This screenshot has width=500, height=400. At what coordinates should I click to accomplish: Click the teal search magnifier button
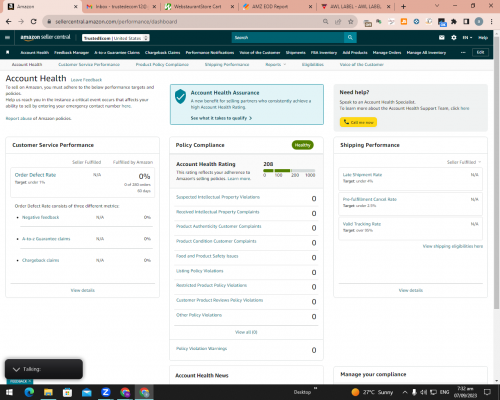click(x=350, y=38)
